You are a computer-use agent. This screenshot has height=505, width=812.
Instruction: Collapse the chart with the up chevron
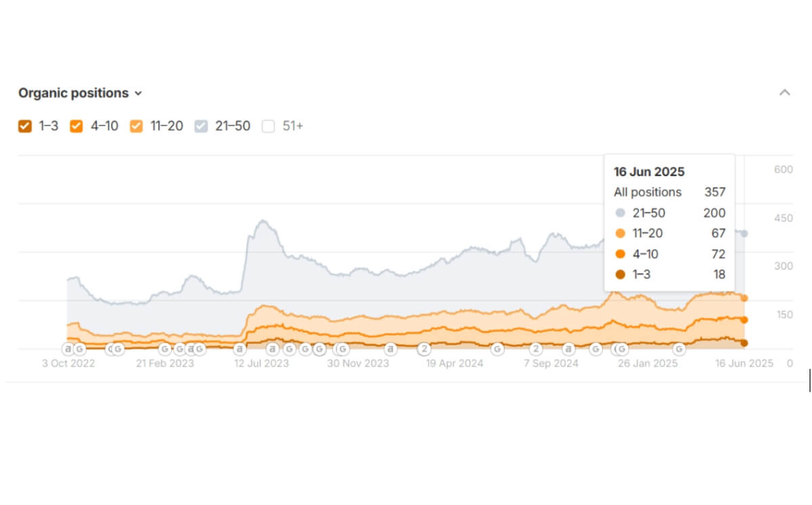pyautogui.click(x=785, y=92)
